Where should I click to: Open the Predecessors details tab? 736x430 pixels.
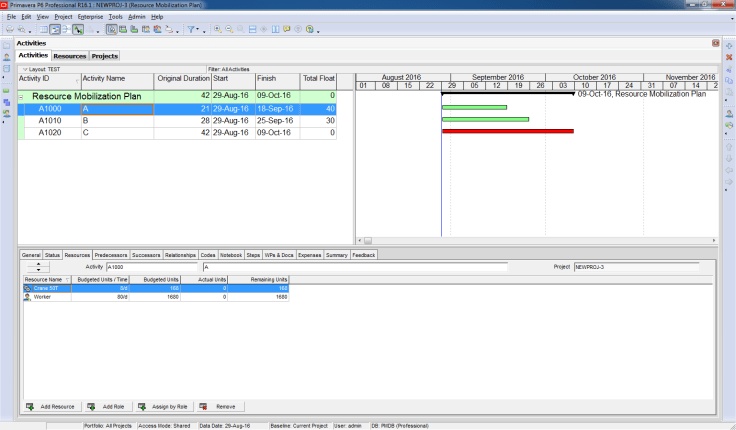[111, 255]
